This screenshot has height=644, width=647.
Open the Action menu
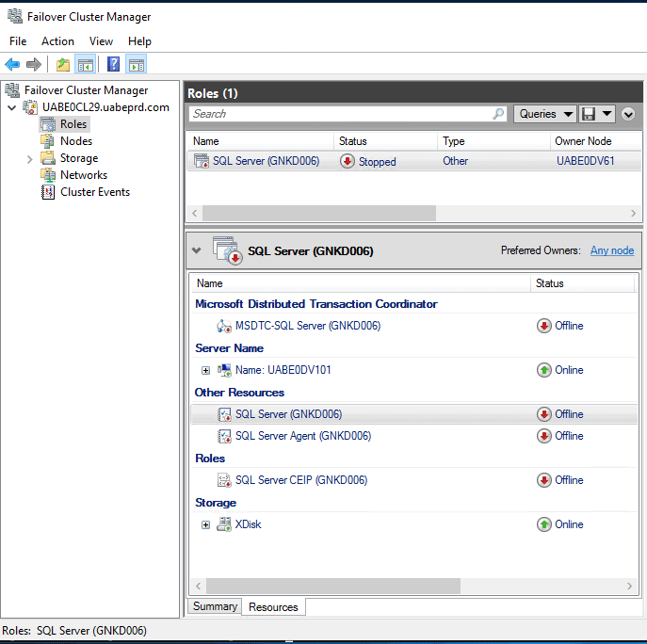point(57,41)
